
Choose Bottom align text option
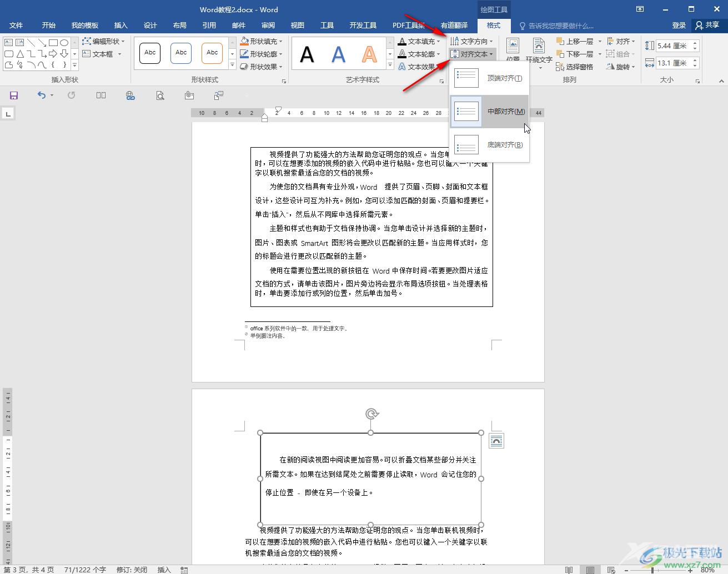[x=489, y=145]
